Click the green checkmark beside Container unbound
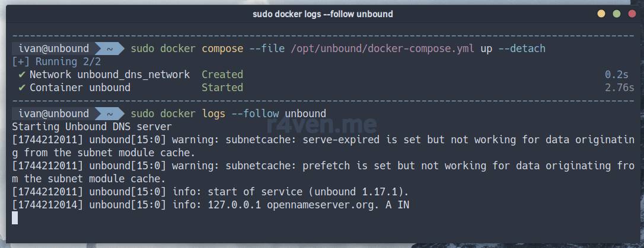644x248 pixels. tap(21, 88)
